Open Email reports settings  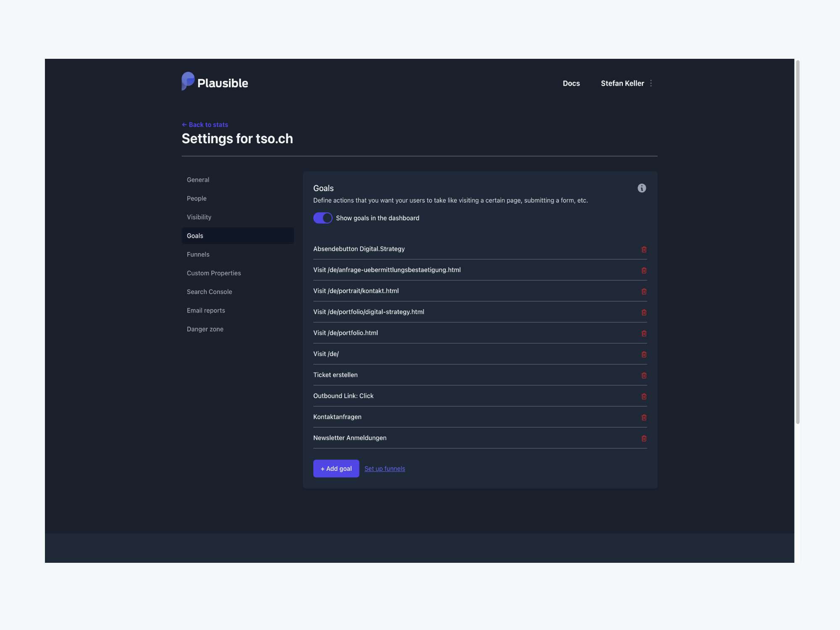click(206, 310)
